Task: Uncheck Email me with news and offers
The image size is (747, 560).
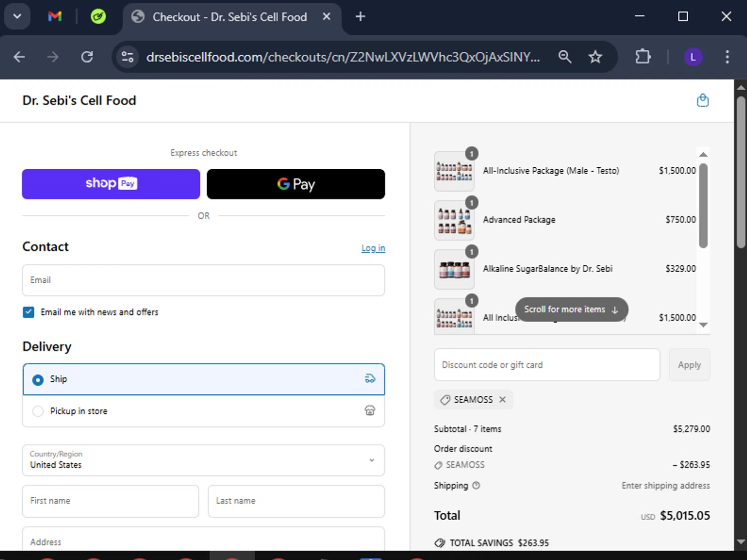Action: (28, 312)
